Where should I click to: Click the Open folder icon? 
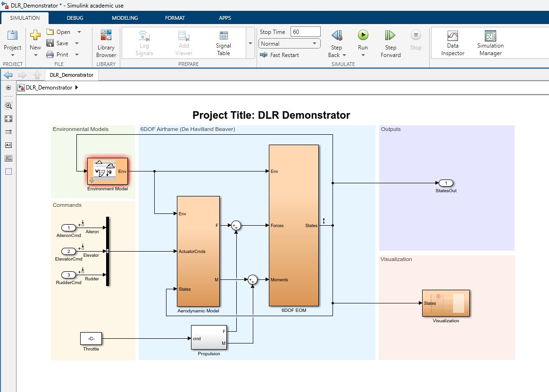tap(50, 32)
